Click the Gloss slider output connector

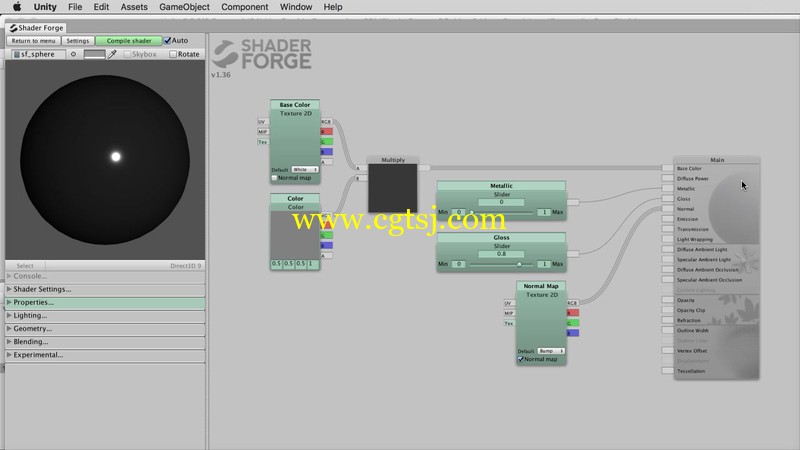click(573, 254)
